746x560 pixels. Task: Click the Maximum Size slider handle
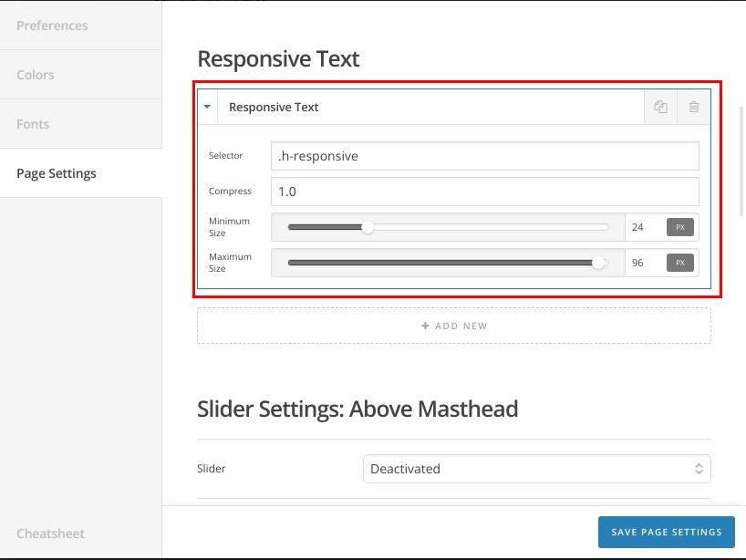(x=598, y=263)
